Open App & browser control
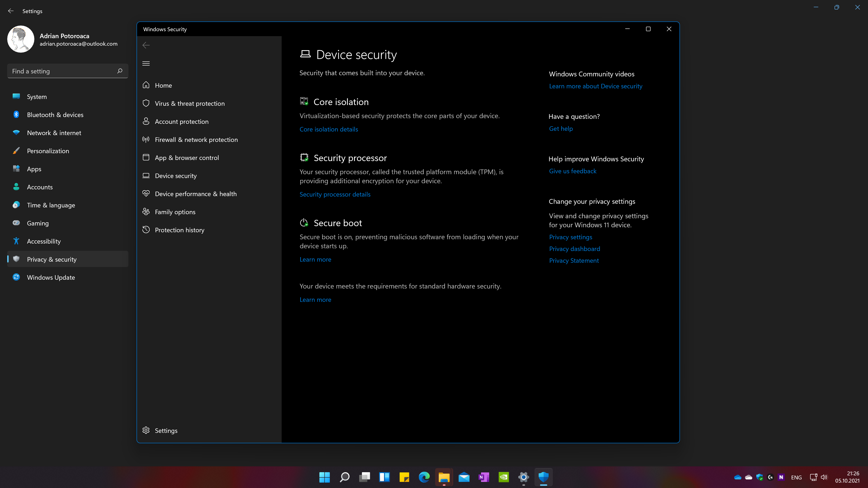Screen dimensions: 868x488 point(209,158)
